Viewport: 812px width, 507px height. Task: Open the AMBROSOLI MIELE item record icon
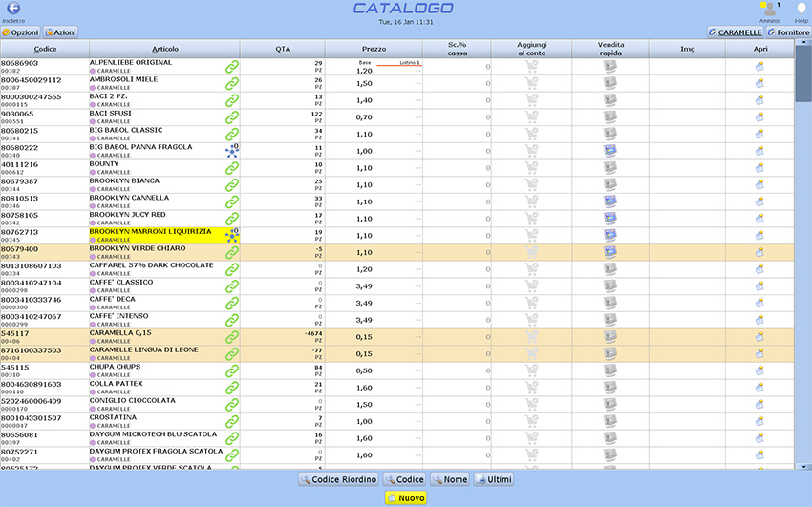(759, 83)
